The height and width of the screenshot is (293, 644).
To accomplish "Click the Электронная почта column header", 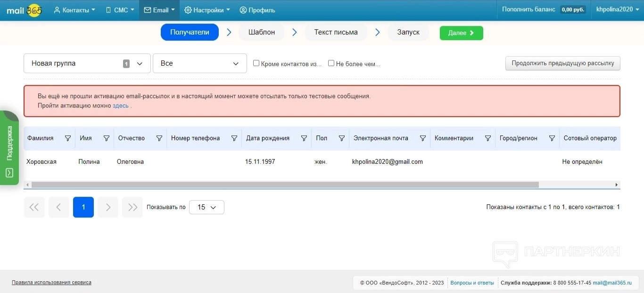I will [x=381, y=138].
